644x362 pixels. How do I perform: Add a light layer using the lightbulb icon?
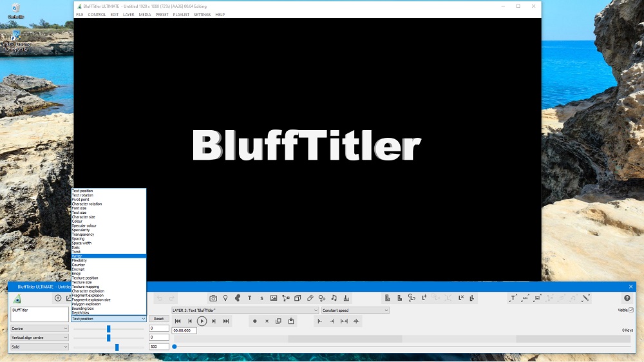[225, 298]
